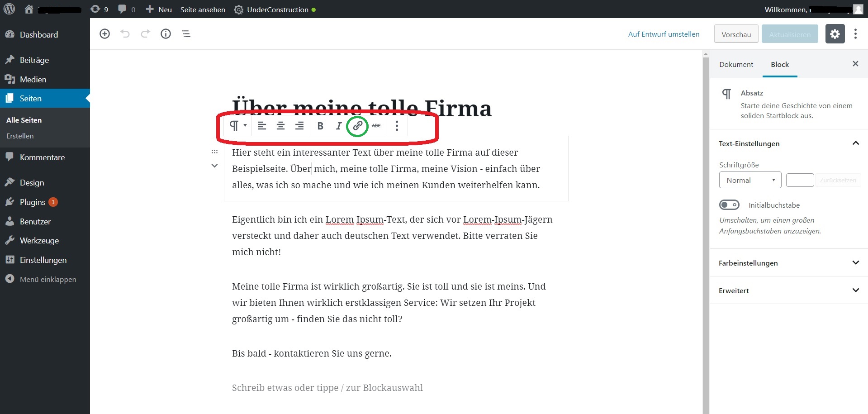The width and height of the screenshot is (868, 414).
Task: Click the Vorschau button
Action: pos(736,34)
